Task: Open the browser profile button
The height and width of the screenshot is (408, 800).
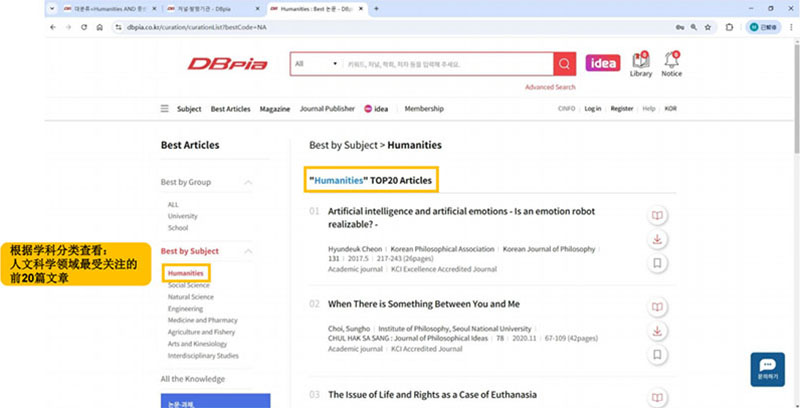Action: pyautogui.click(x=763, y=28)
